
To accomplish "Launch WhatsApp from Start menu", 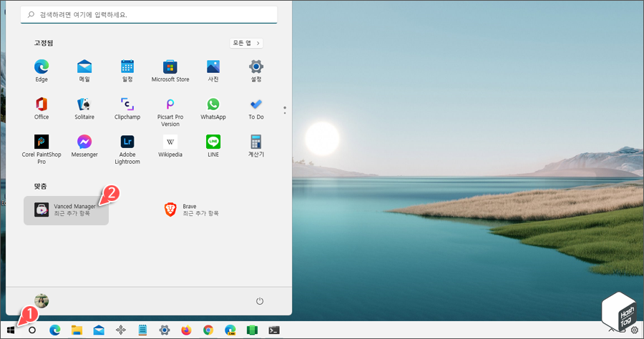I will click(213, 108).
